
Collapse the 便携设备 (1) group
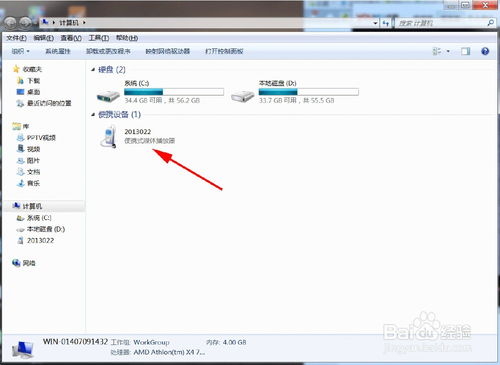coord(93,115)
